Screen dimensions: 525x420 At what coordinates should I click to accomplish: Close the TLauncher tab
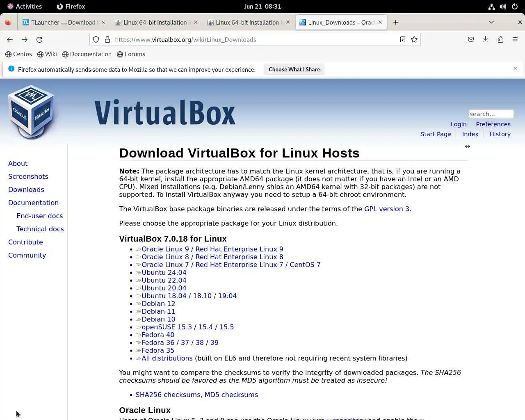tap(103, 22)
